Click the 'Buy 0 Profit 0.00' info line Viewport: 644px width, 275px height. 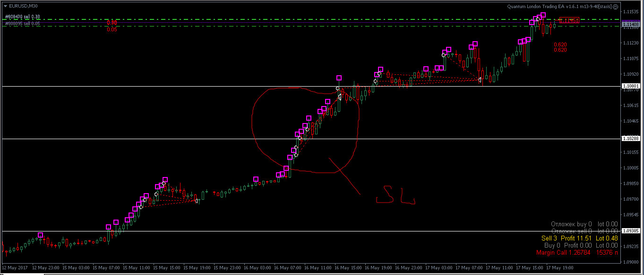581,245
